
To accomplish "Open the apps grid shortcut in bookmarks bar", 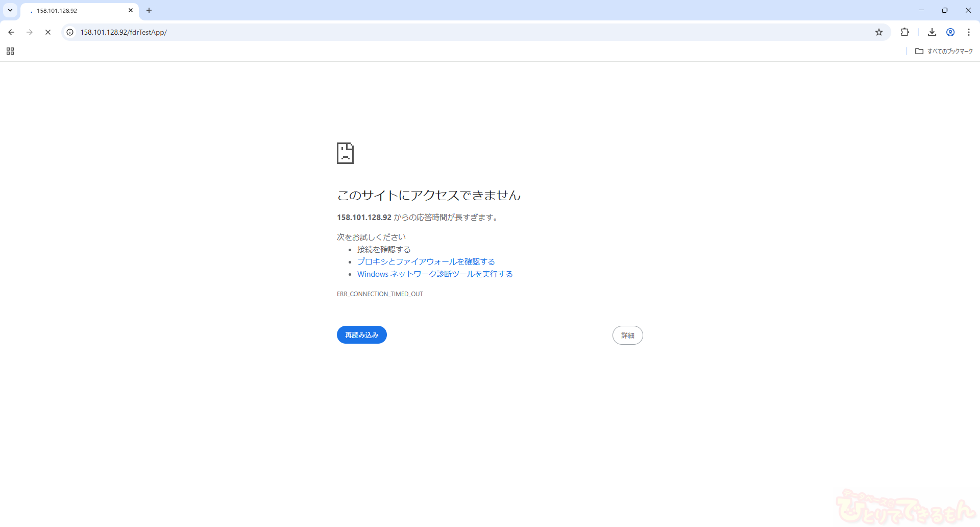I will point(10,51).
